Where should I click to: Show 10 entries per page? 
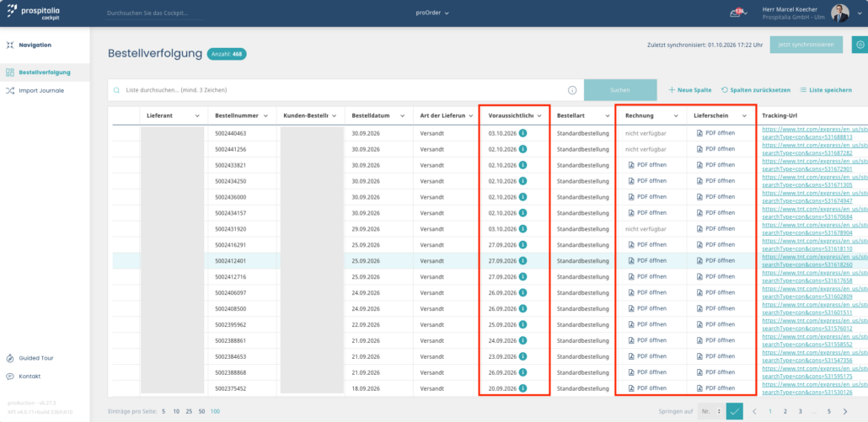tap(175, 412)
